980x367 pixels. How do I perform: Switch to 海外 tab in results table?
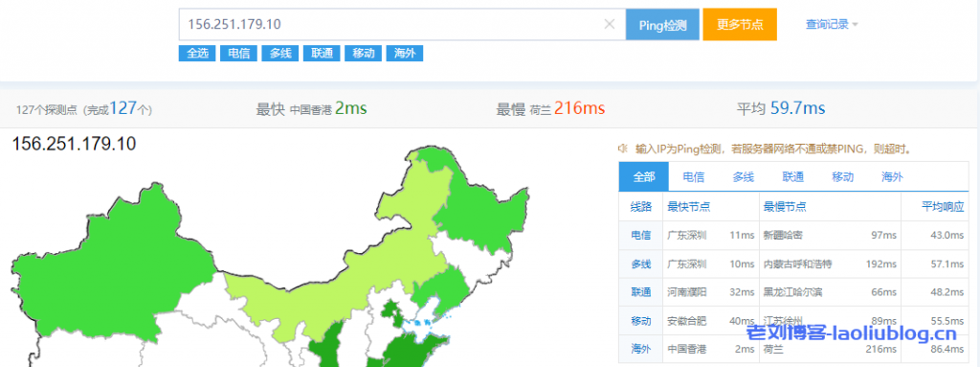(x=892, y=176)
